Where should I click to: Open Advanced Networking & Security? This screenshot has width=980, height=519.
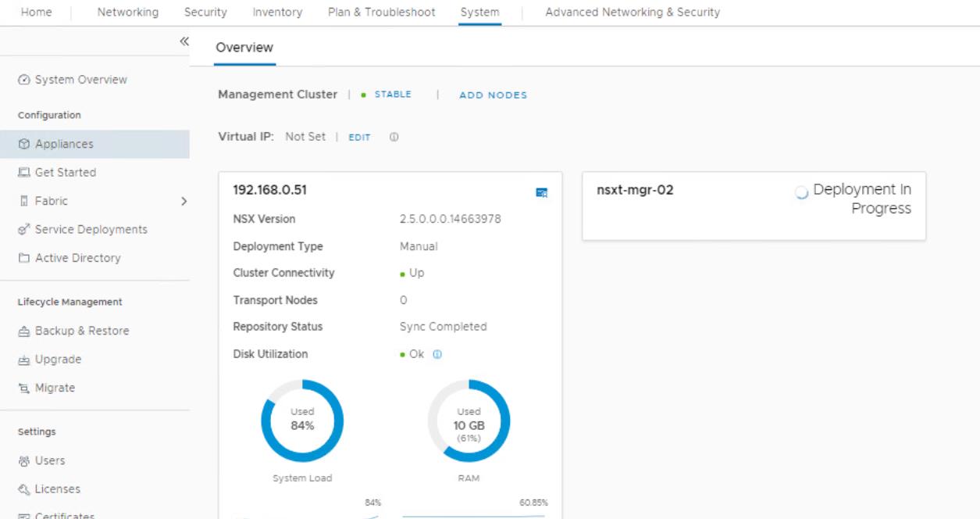pos(633,13)
